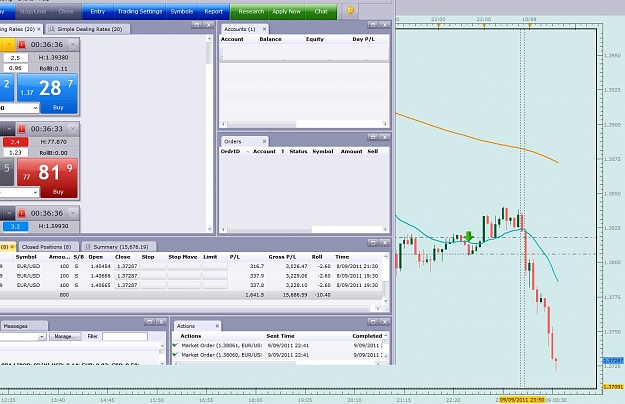
Task: Click Close price for position opened at 1.40666
Action: coord(127,276)
